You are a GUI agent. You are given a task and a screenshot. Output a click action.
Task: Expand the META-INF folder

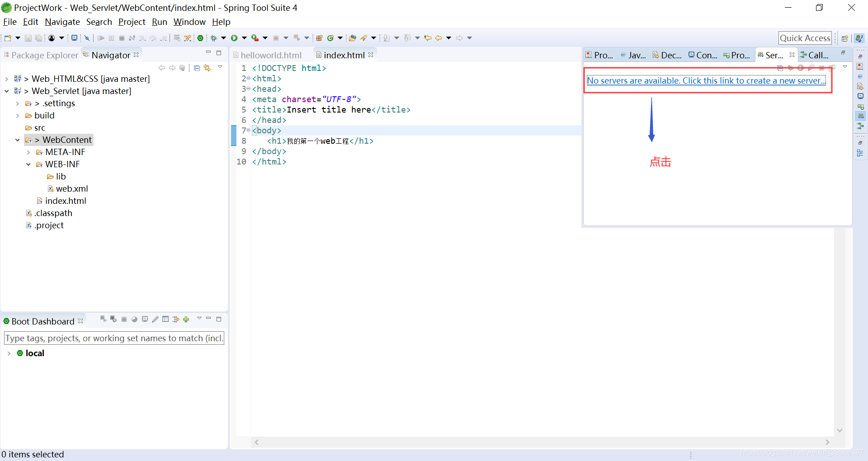click(28, 152)
